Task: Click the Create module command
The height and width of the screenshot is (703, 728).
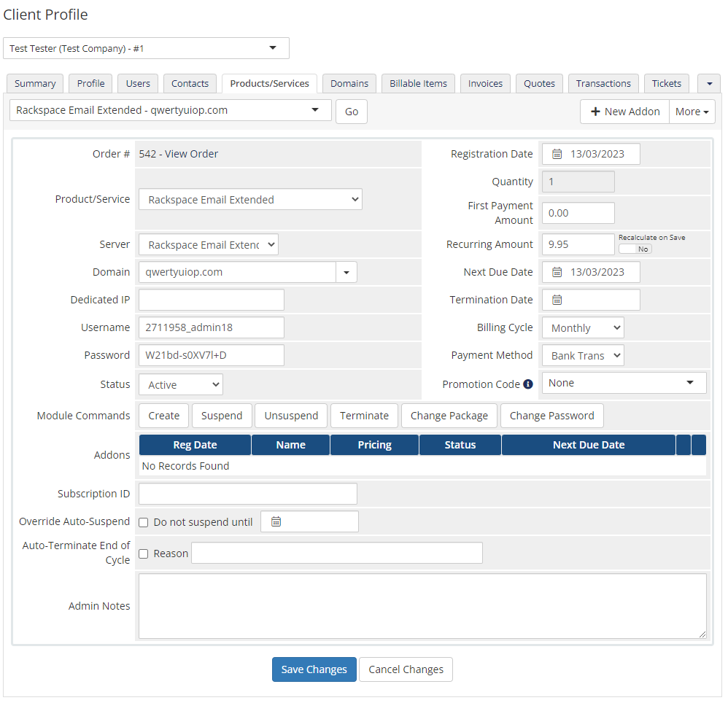Action: point(164,416)
